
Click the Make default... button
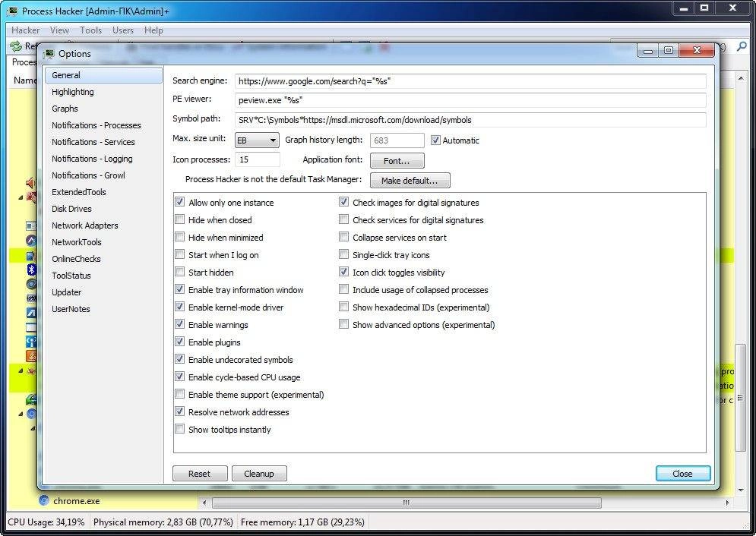(410, 181)
